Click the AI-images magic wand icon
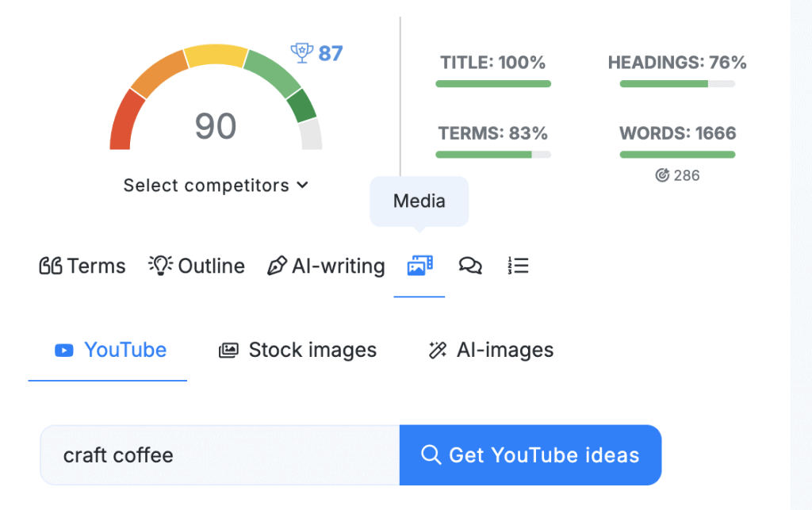 437,350
